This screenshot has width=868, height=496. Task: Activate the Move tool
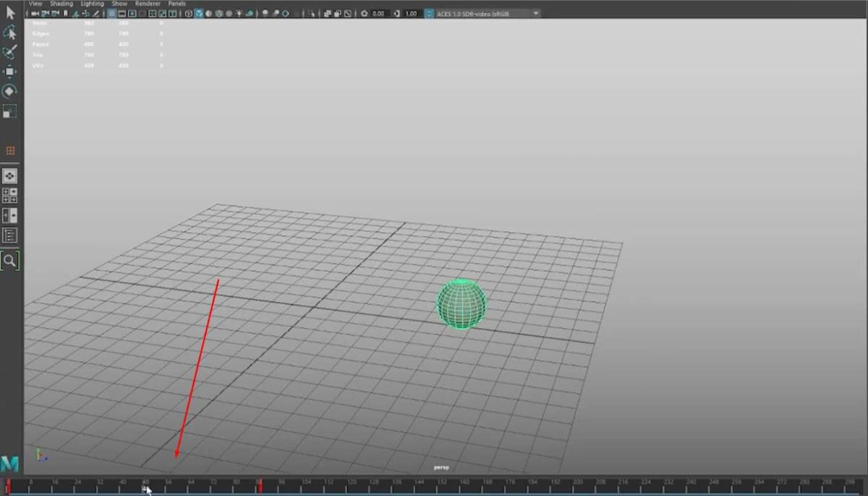pyautogui.click(x=10, y=72)
